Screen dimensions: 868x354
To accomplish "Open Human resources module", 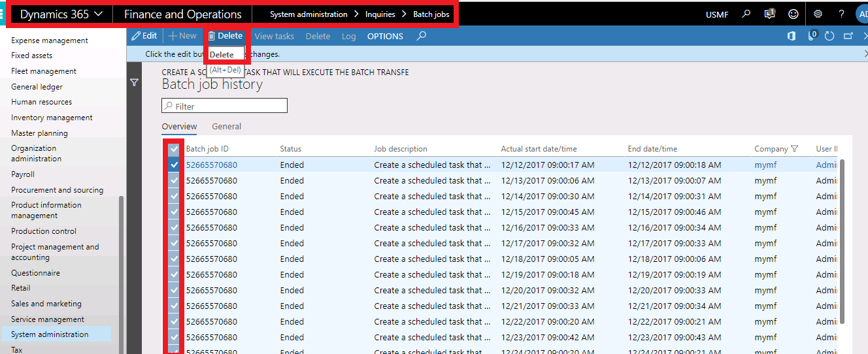I will (x=42, y=102).
